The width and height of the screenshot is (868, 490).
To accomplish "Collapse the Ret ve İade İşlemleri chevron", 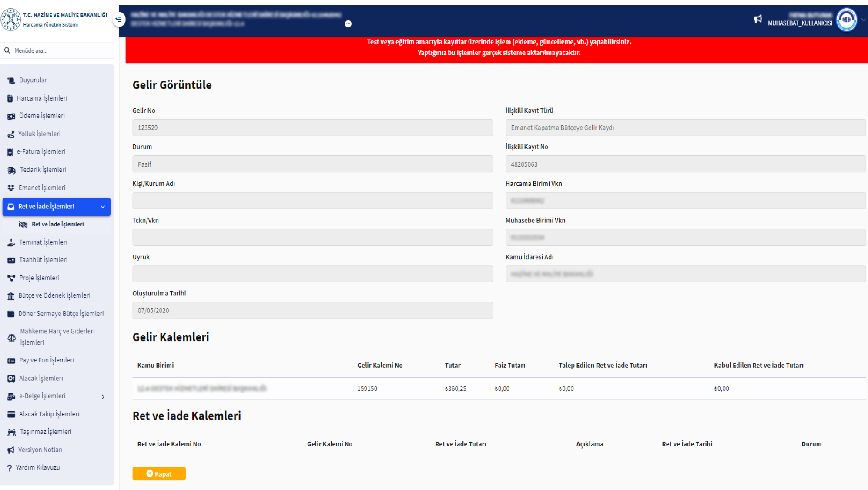I will 103,207.
